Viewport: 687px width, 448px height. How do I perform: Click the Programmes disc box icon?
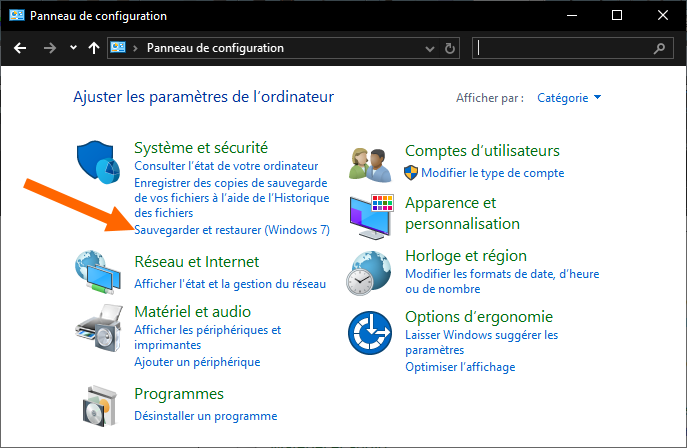pos(97,404)
